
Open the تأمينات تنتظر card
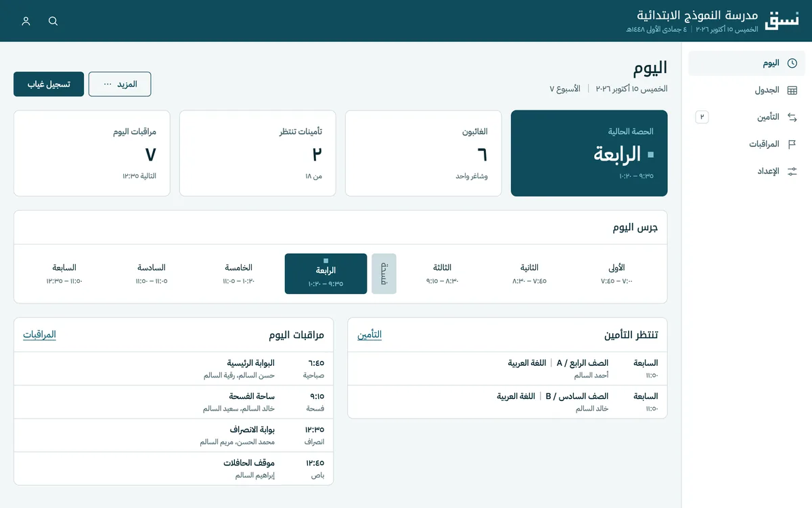[x=258, y=153]
